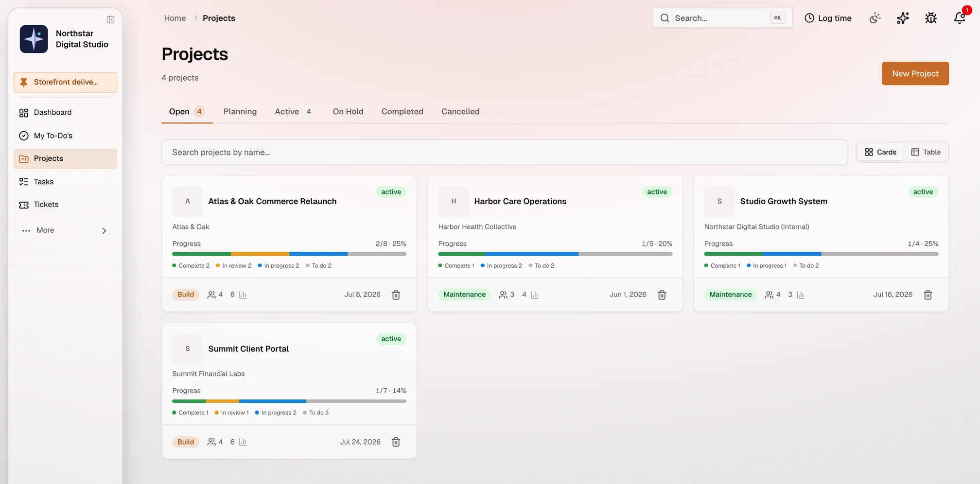This screenshot has height=484, width=980.
Task: Click Atlas & Oak progress bar
Action: [289, 254]
